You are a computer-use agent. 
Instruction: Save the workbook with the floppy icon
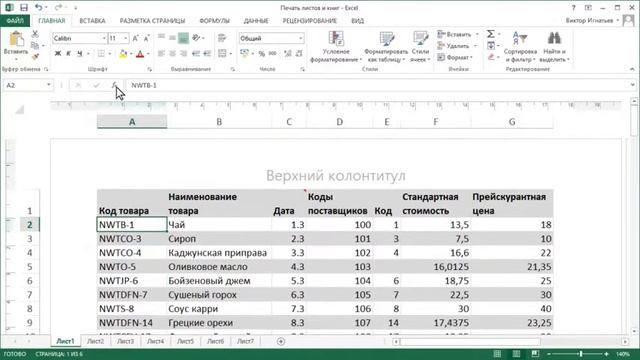24,8
